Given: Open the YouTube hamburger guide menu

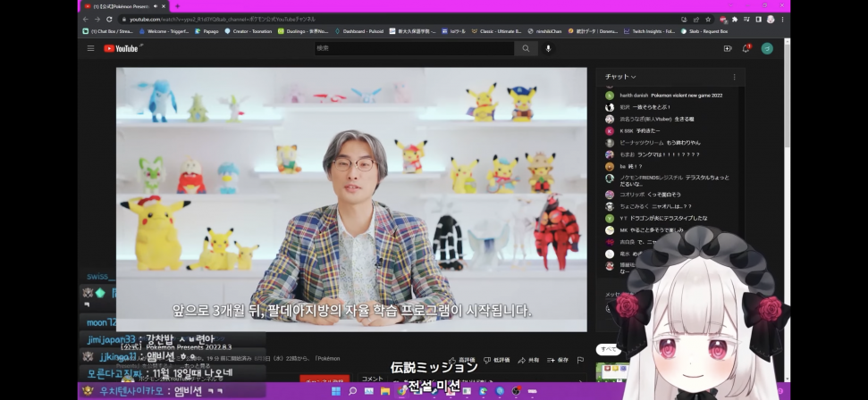Looking at the screenshot, I should point(91,49).
